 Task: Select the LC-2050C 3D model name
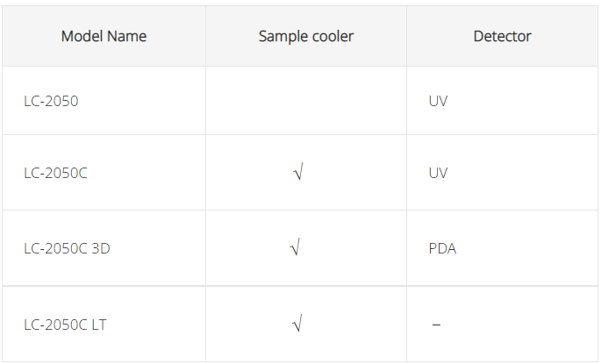(x=67, y=248)
